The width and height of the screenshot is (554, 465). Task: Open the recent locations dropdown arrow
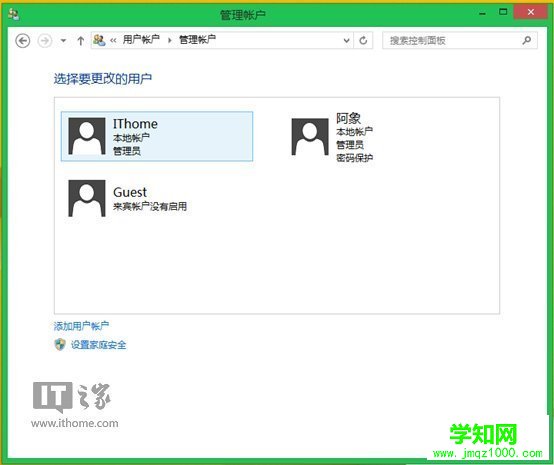click(x=63, y=41)
